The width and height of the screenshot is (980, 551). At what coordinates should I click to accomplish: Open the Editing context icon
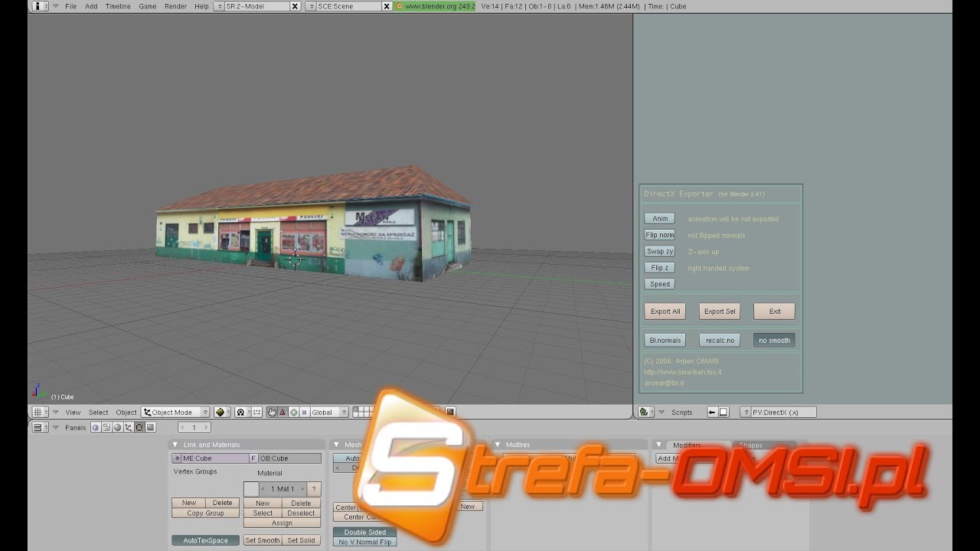coord(139,427)
